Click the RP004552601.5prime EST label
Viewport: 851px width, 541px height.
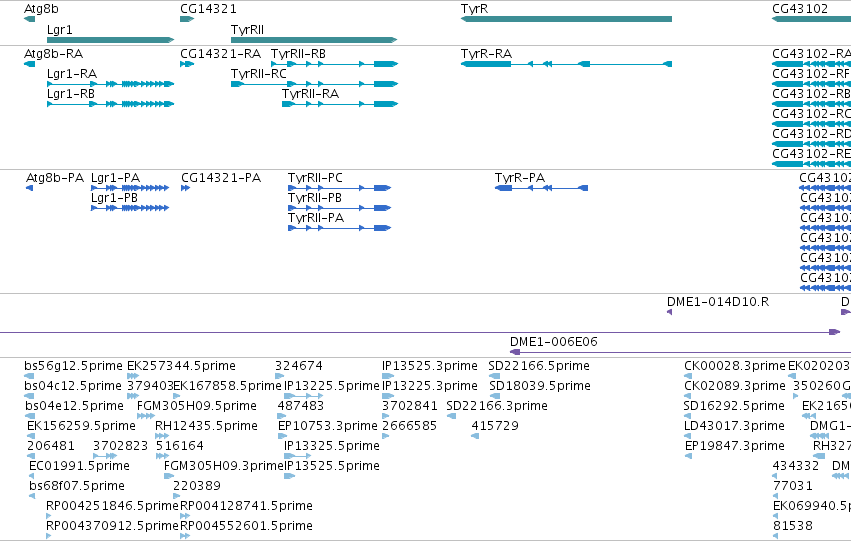click(x=246, y=526)
